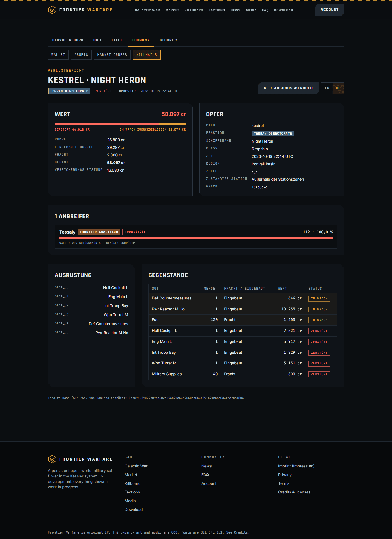Click the Military Supplies item row
Screen dimensions: 392x539
pyautogui.click(x=243, y=374)
